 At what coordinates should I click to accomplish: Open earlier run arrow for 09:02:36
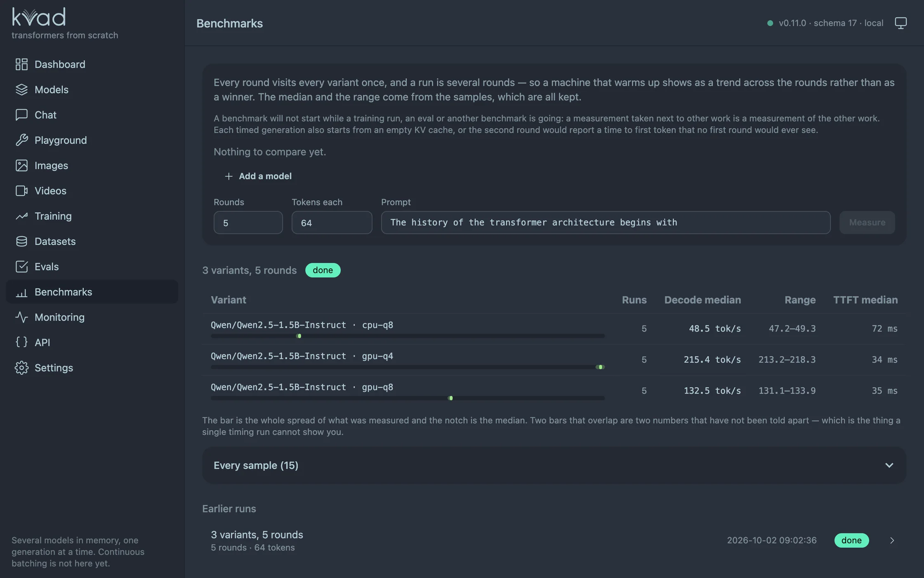892,540
